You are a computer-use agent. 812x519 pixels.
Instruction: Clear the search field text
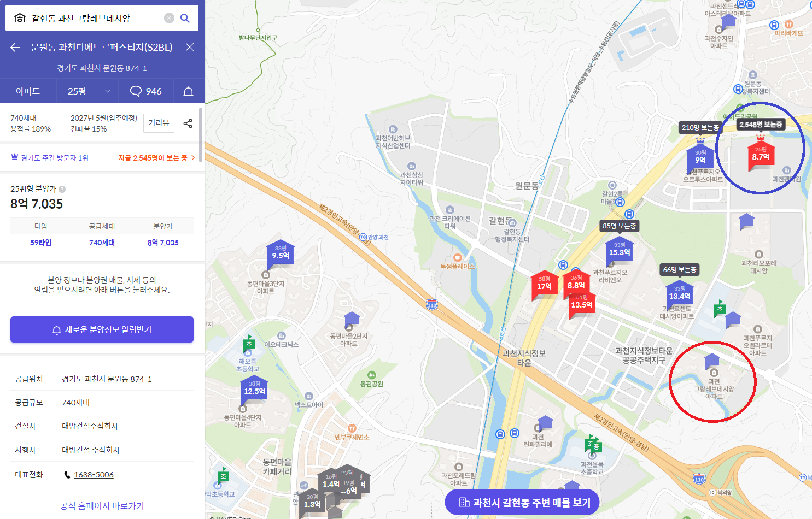tap(170, 18)
